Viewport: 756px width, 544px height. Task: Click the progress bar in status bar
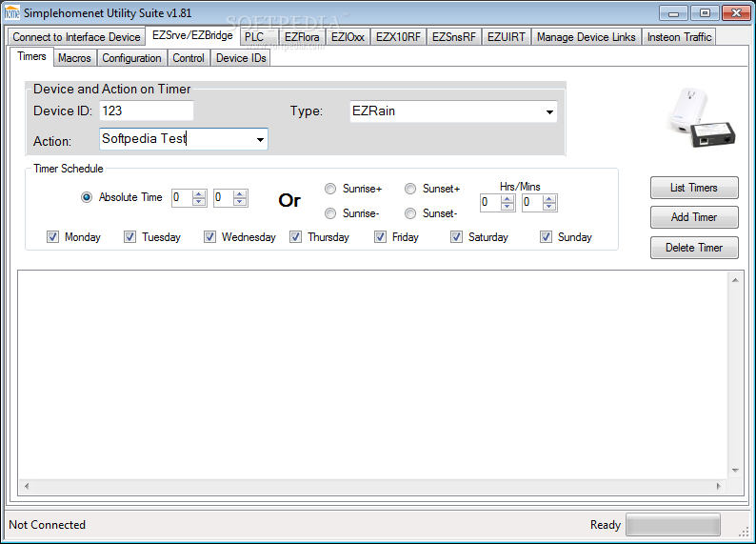(x=673, y=525)
